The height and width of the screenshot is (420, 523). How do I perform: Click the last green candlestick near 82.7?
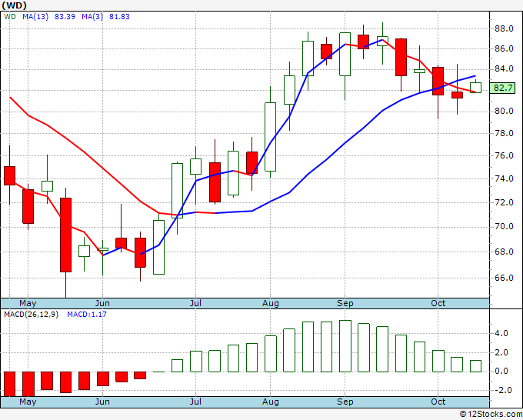pyautogui.click(x=475, y=88)
